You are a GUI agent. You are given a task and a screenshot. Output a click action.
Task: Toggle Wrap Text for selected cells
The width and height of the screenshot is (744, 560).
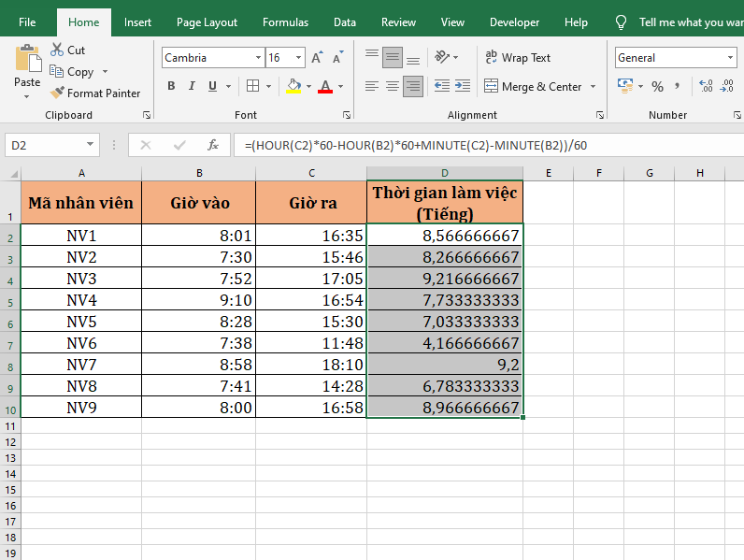click(518, 58)
